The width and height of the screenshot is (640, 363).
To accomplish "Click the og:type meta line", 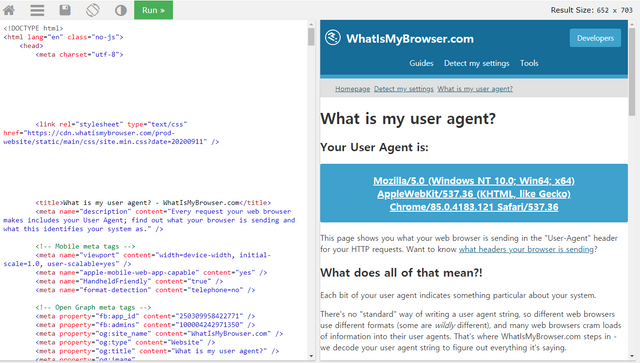I will 125,342.
